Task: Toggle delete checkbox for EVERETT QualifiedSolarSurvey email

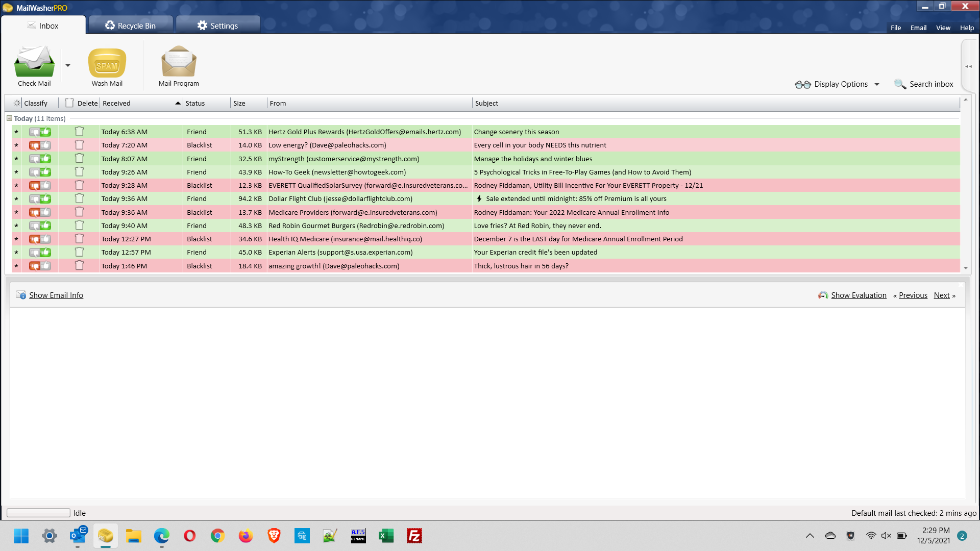Action: click(79, 185)
